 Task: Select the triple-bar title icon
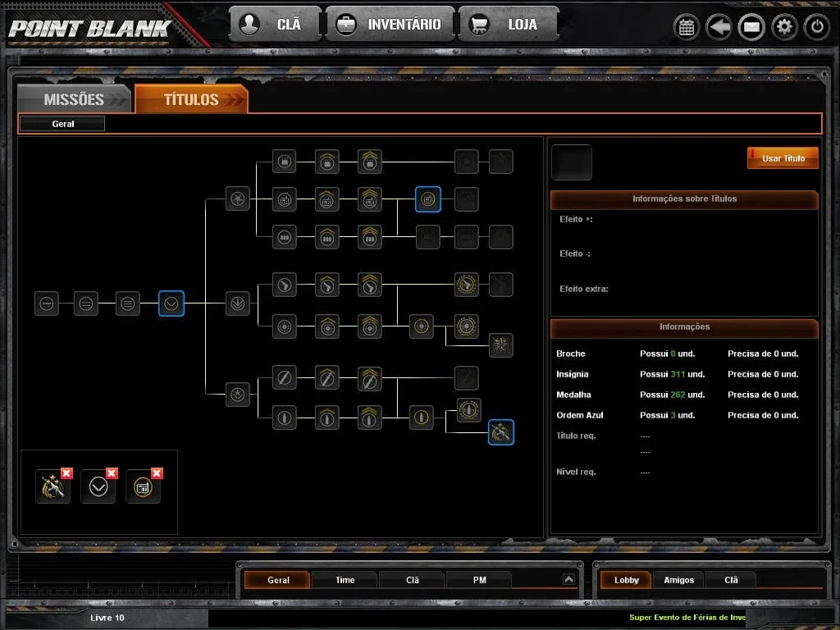pyautogui.click(x=127, y=304)
